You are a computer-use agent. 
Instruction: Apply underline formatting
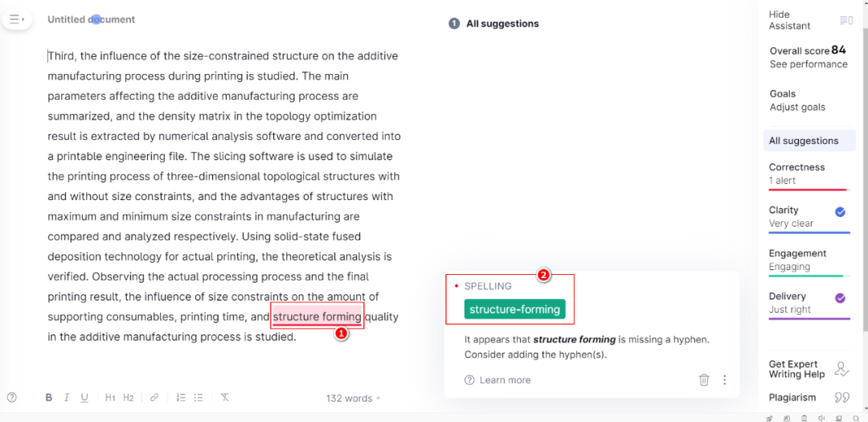coord(84,398)
